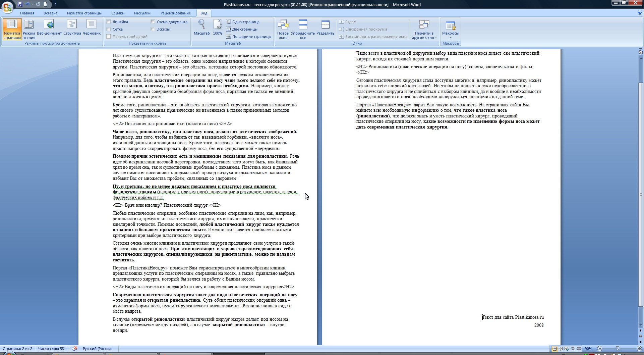Undo the last action
The image size is (644, 355).
point(27,4)
